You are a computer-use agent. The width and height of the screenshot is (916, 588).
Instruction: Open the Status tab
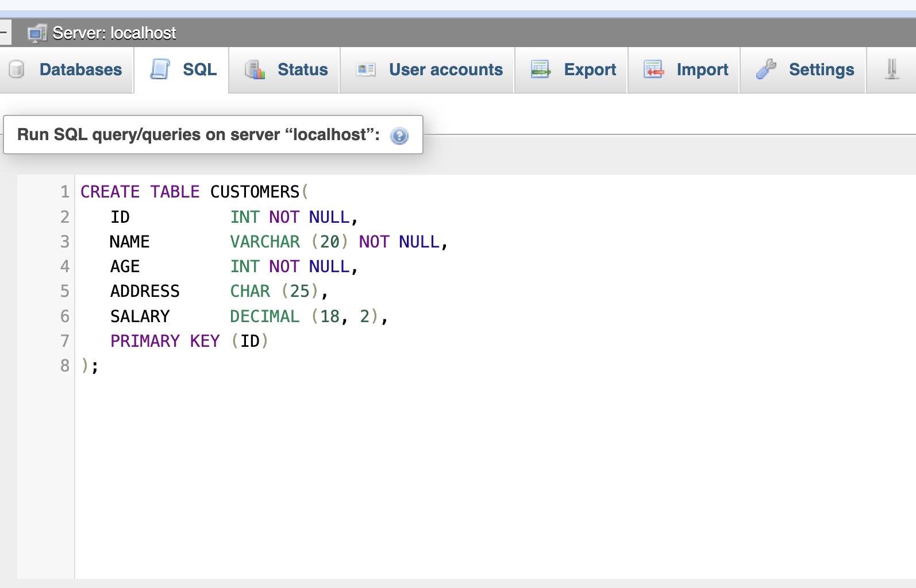[284, 70]
